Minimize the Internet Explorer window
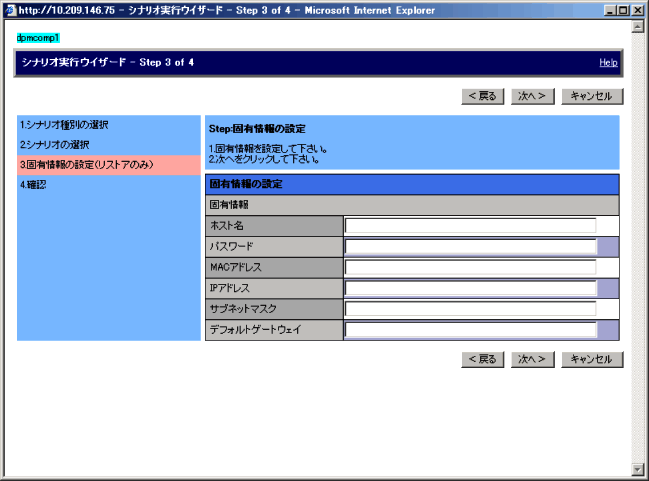The image size is (649, 481). pyautogui.click(x=609, y=10)
